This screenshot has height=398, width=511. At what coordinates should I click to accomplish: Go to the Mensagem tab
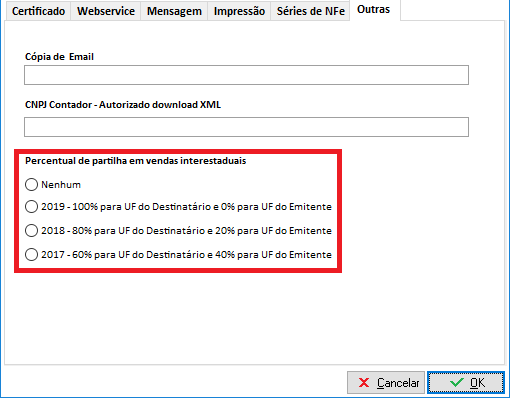point(174,11)
